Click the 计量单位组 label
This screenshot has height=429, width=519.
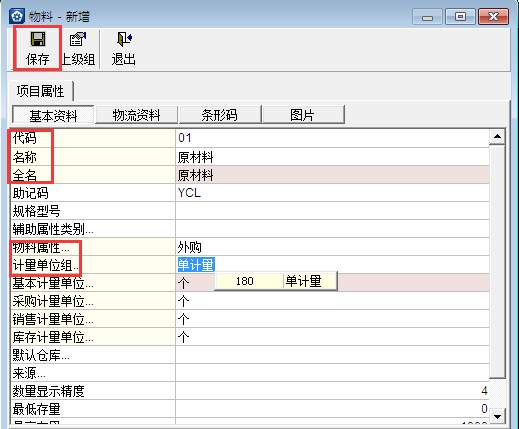click(x=46, y=266)
